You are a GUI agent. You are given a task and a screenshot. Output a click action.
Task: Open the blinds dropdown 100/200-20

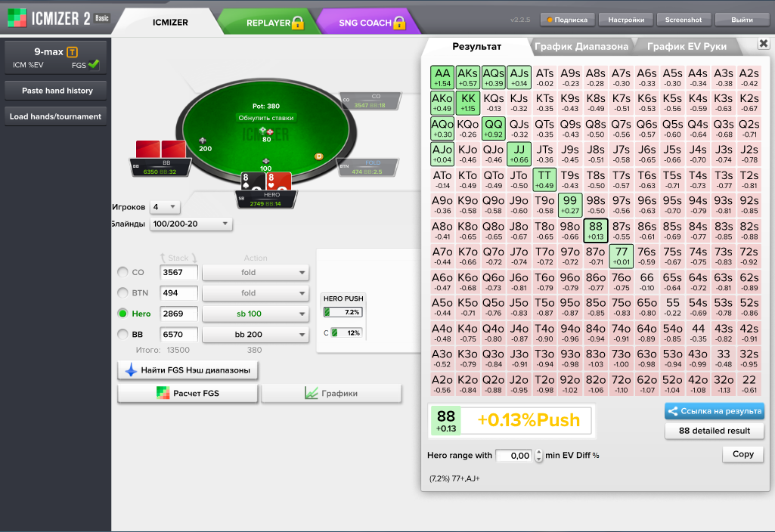pyautogui.click(x=191, y=224)
